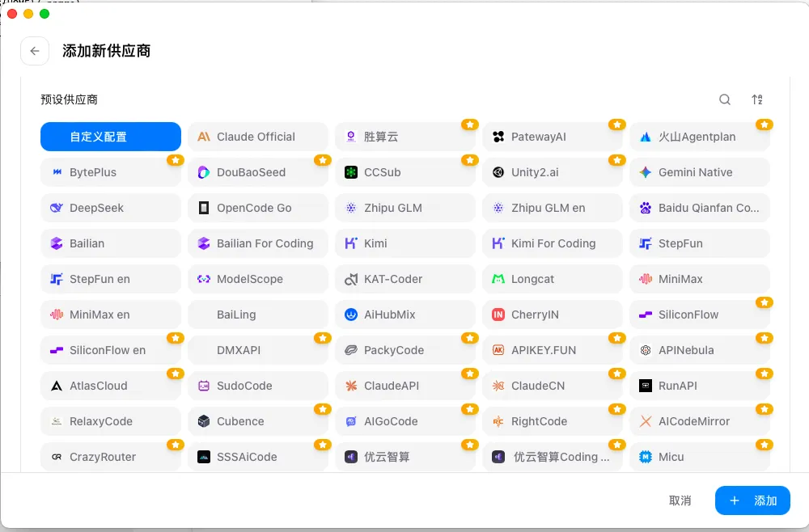The image size is (809, 532).
Task: Click the SiliconFlow purple icon
Action: click(x=646, y=315)
